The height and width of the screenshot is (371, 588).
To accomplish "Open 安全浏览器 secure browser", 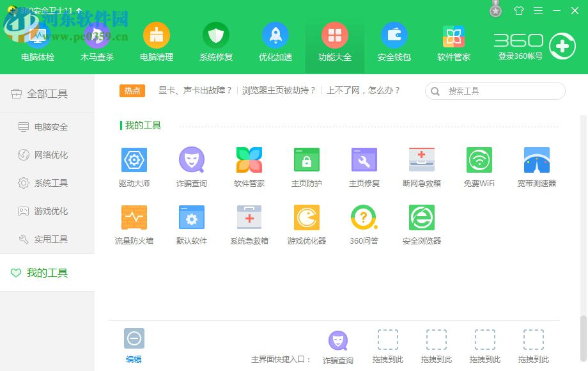I will 421,224.
